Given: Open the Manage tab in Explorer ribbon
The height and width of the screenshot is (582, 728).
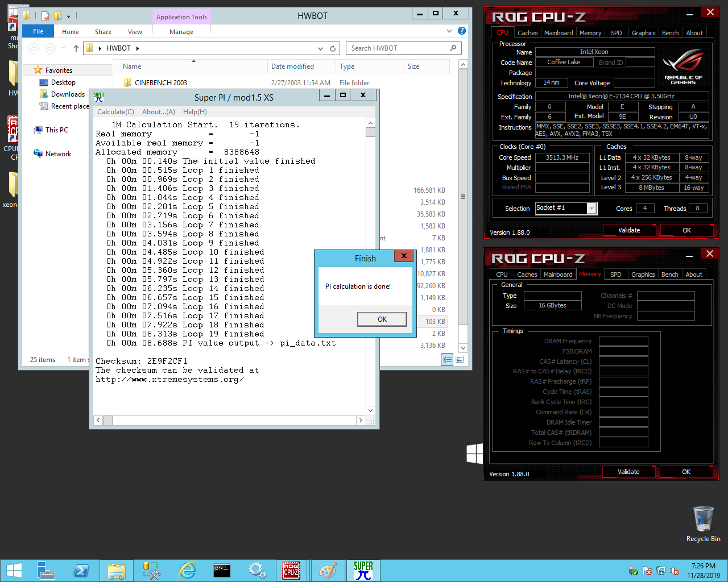Looking at the screenshot, I should [181, 32].
